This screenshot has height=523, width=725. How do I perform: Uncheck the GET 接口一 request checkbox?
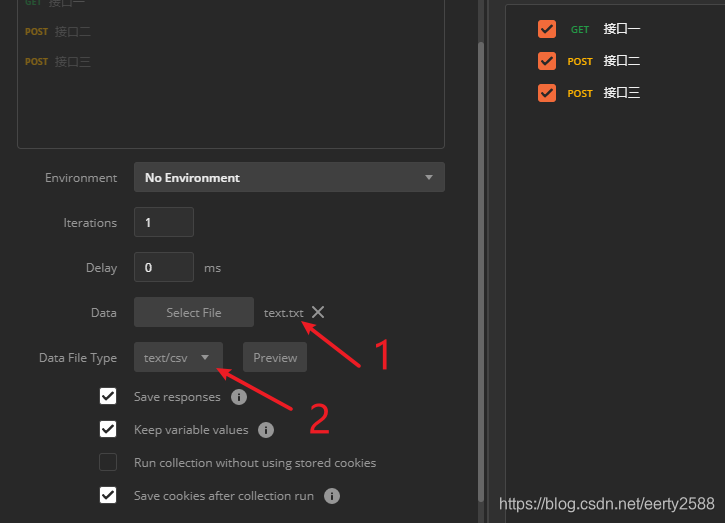click(547, 29)
